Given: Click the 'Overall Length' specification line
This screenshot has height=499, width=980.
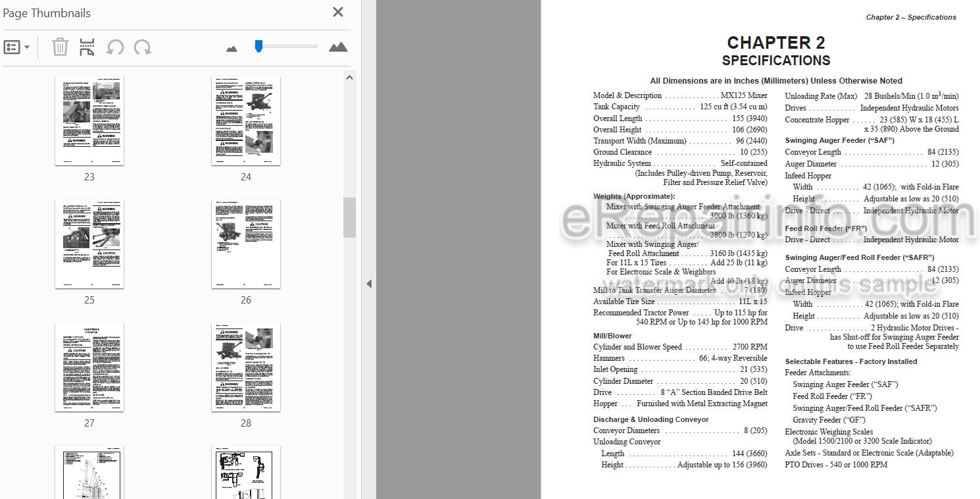Looking at the screenshot, I should pyautogui.click(x=680, y=118).
